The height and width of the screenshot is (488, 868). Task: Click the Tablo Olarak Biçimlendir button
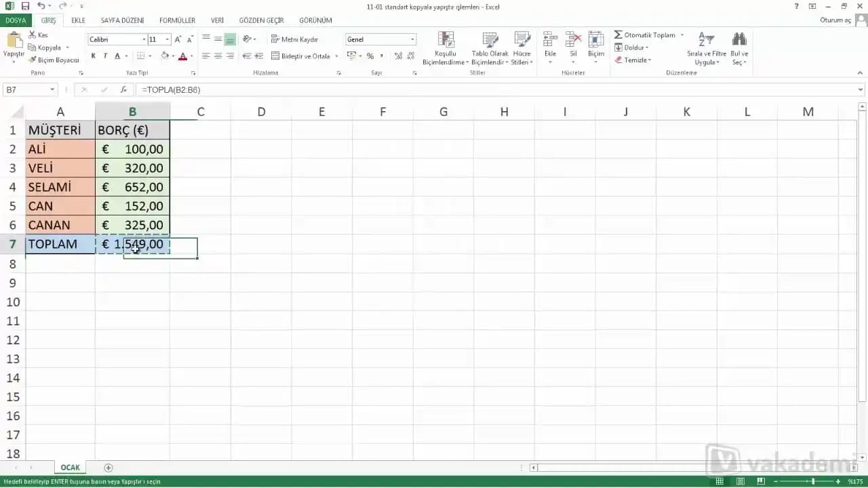point(489,47)
